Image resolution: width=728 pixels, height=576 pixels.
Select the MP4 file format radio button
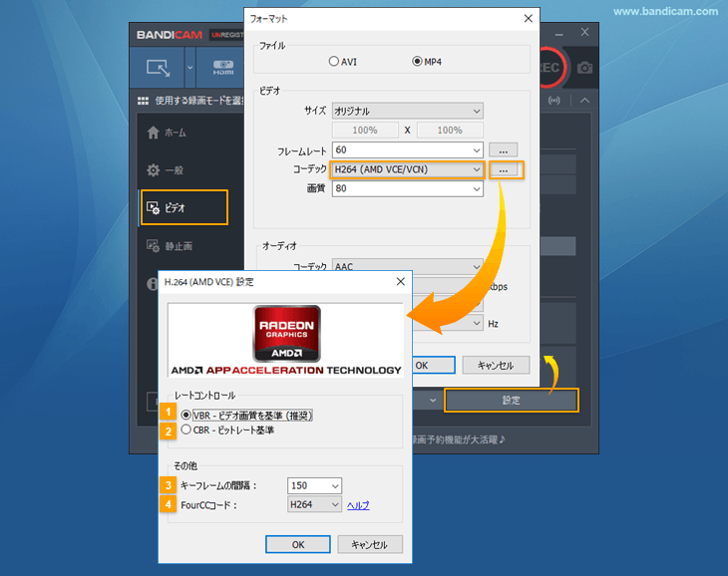[417, 62]
